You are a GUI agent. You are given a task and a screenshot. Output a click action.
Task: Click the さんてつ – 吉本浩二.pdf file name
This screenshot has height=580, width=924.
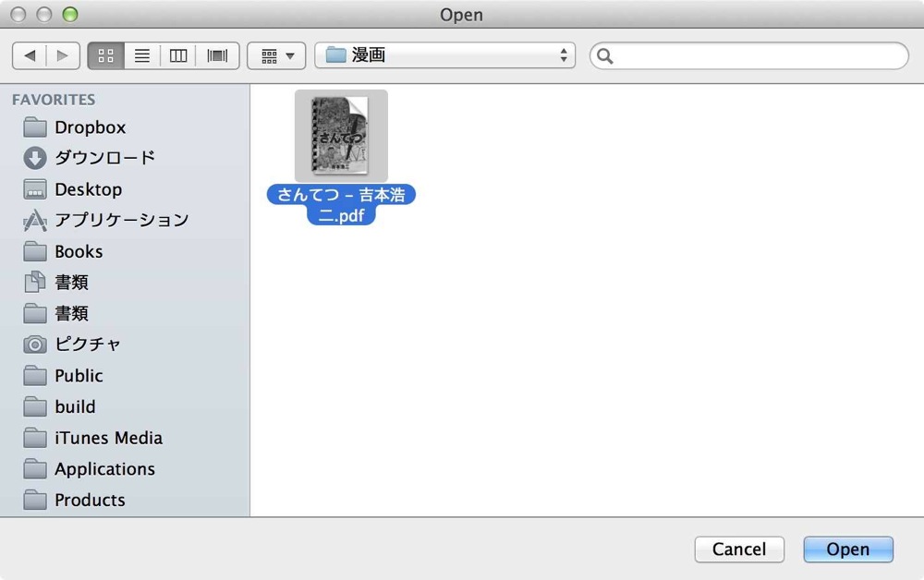(x=341, y=205)
